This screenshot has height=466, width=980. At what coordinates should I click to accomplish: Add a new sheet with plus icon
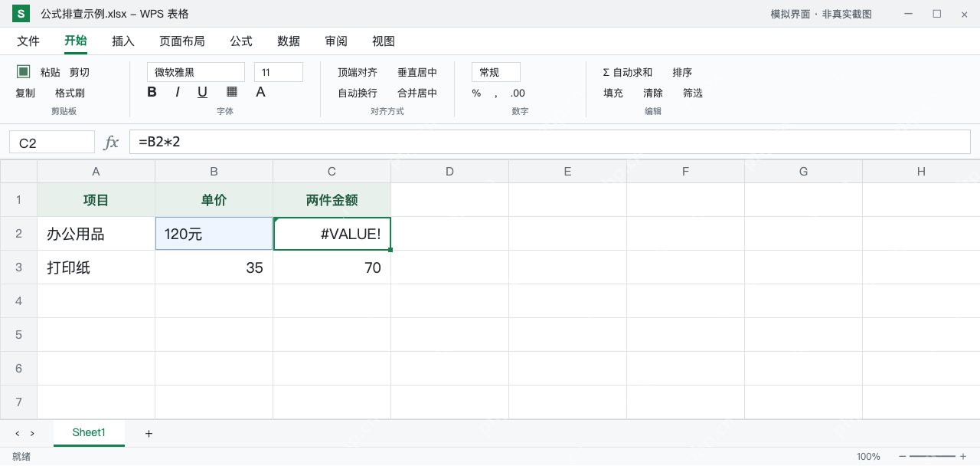click(149, 434)
